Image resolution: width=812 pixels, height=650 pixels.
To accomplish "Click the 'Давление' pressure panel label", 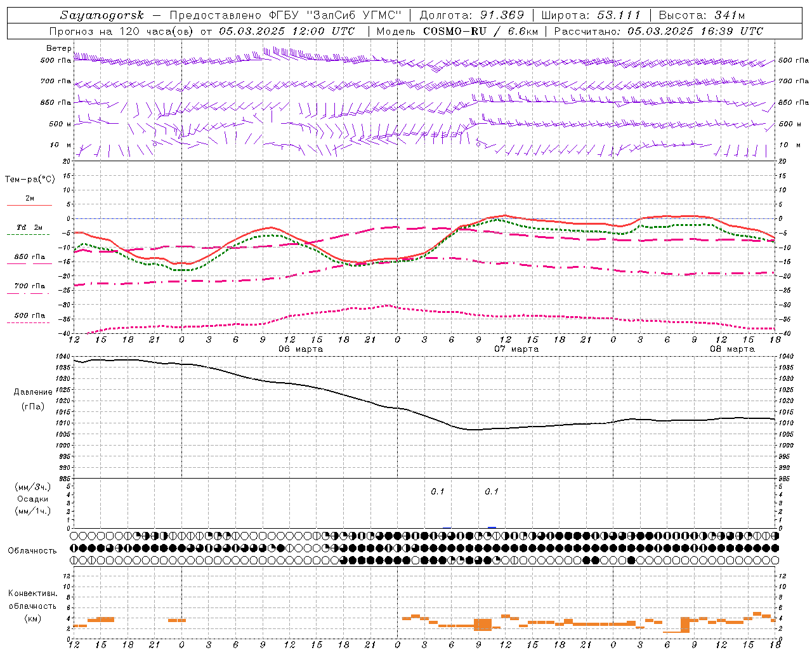I will point(33,392).
